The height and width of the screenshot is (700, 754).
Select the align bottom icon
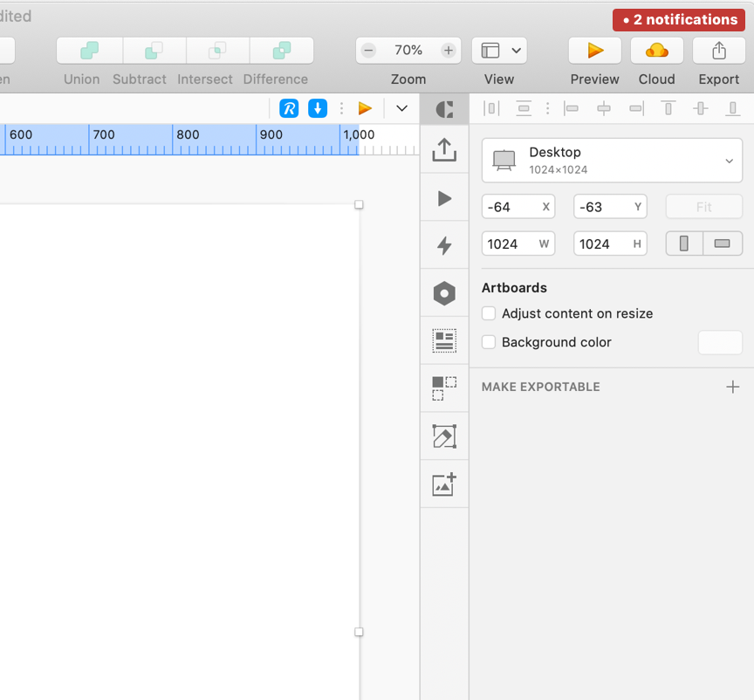tap(731, 108)
